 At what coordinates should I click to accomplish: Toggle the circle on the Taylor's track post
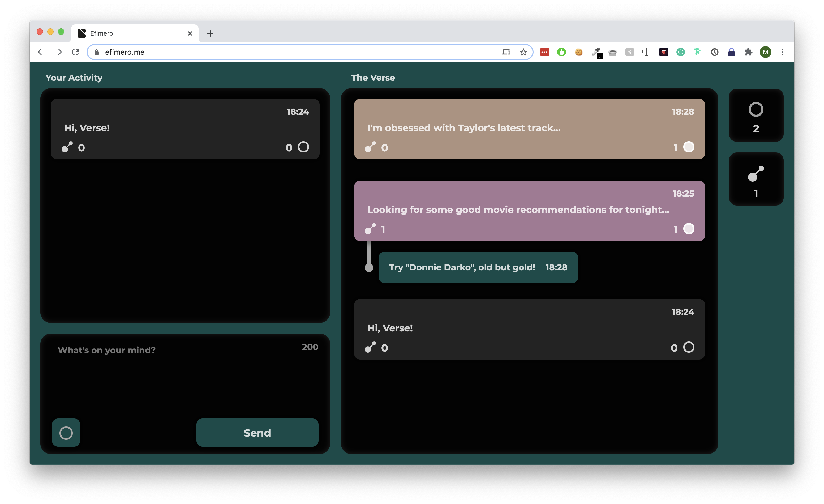[x=689, y=147]
